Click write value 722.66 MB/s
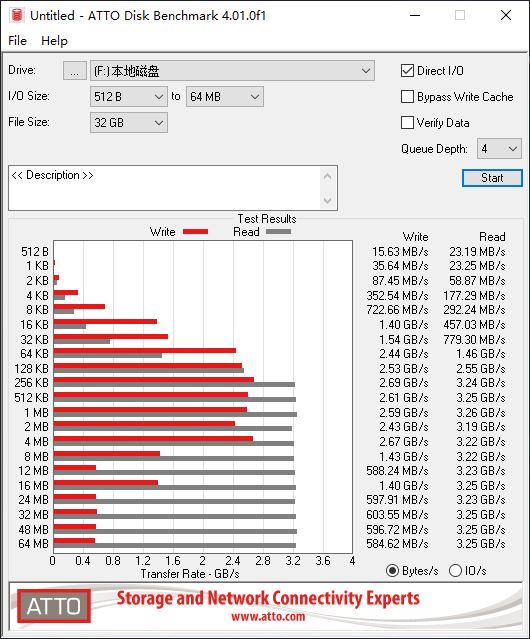 397,310
